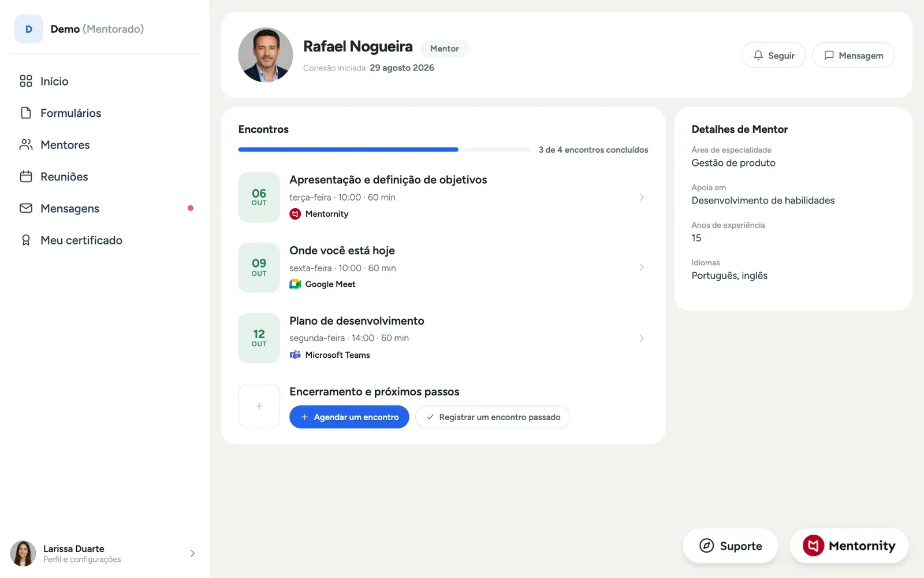Expand the Apresentação e definição de objetivos chevron

pyautogui.click(x=642, y=197)
